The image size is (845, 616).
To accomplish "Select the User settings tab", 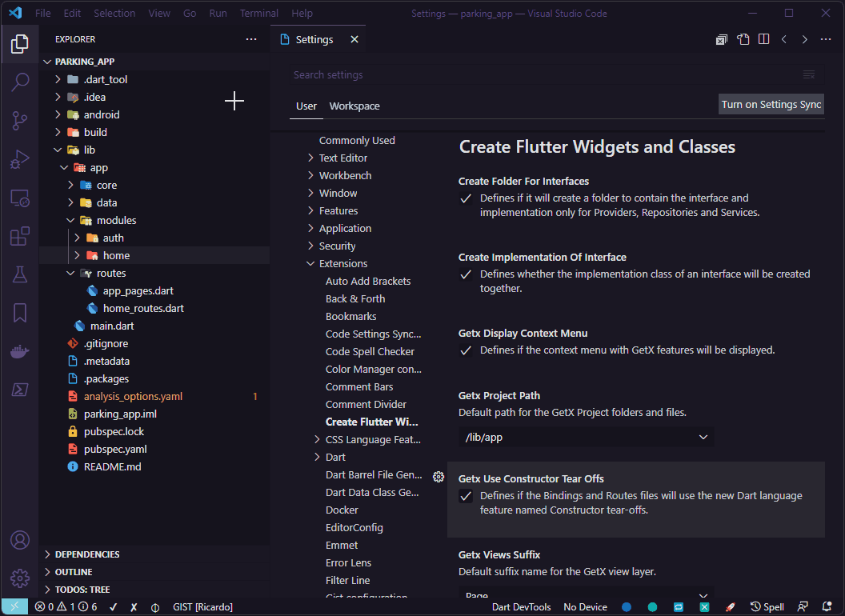I will [306, 106].
